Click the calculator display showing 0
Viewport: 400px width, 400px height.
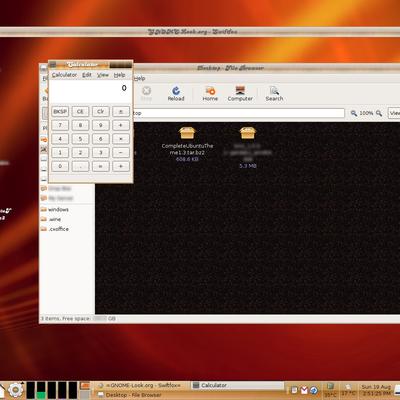[x=90, y=91]
